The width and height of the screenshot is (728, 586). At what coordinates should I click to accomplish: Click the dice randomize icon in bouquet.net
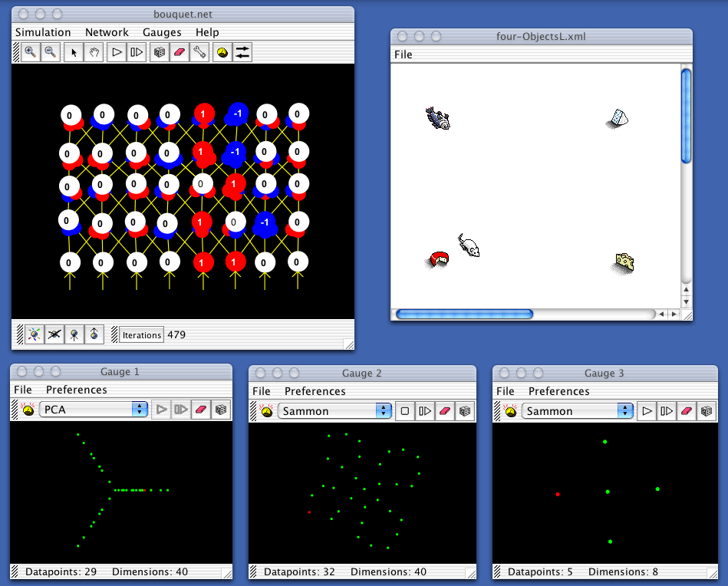pos(160,52)
